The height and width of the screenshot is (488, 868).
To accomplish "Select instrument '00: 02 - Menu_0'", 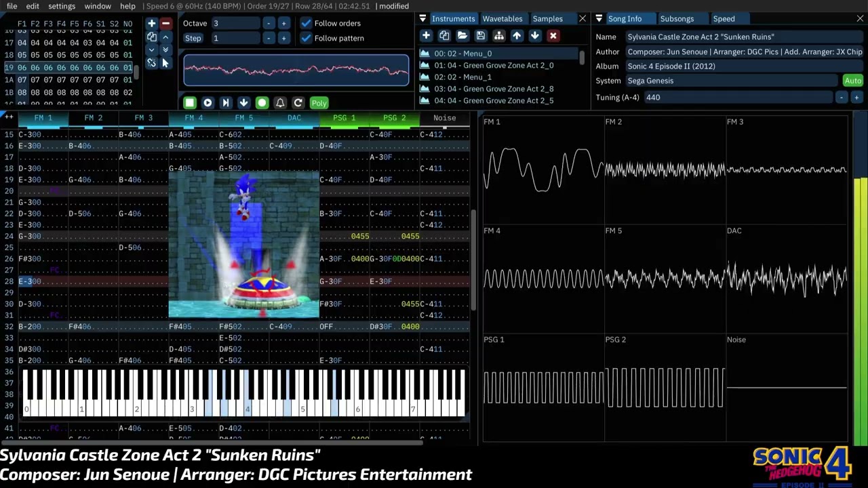I will tap(498, 54).
